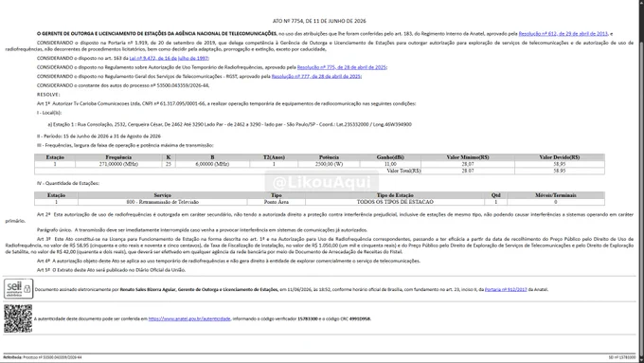Click the Art 5º Diário Oficial line

[111, 270]
